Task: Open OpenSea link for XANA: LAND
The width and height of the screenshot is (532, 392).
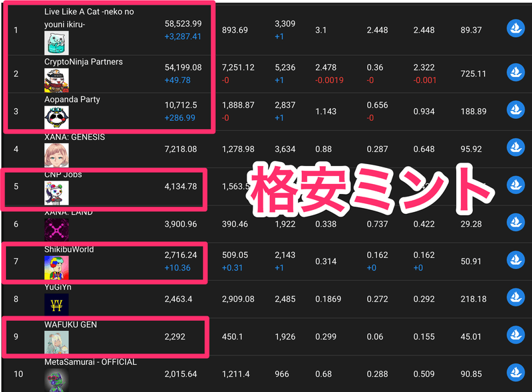Action: point(516,222)
